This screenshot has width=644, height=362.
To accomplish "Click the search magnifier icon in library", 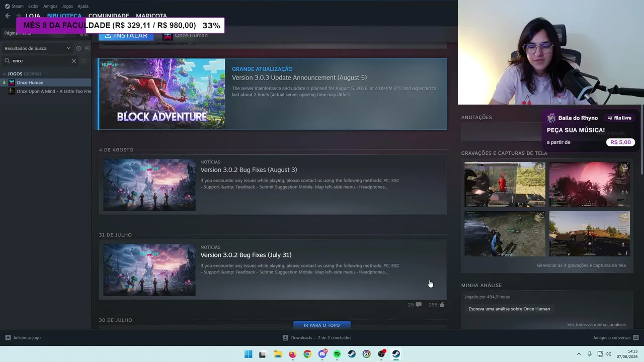I will pos(7,61).
